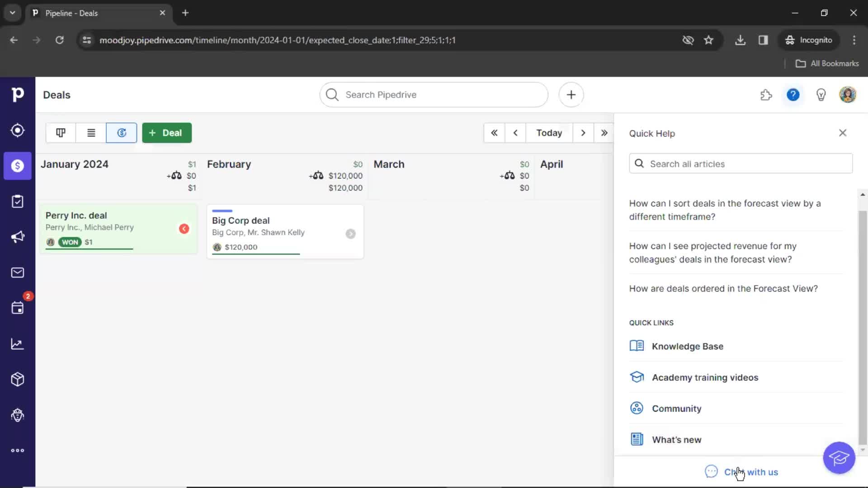Open the Perry Inc. deal card
This screenshot has width=868, height=488.
[x=118, y=228]
